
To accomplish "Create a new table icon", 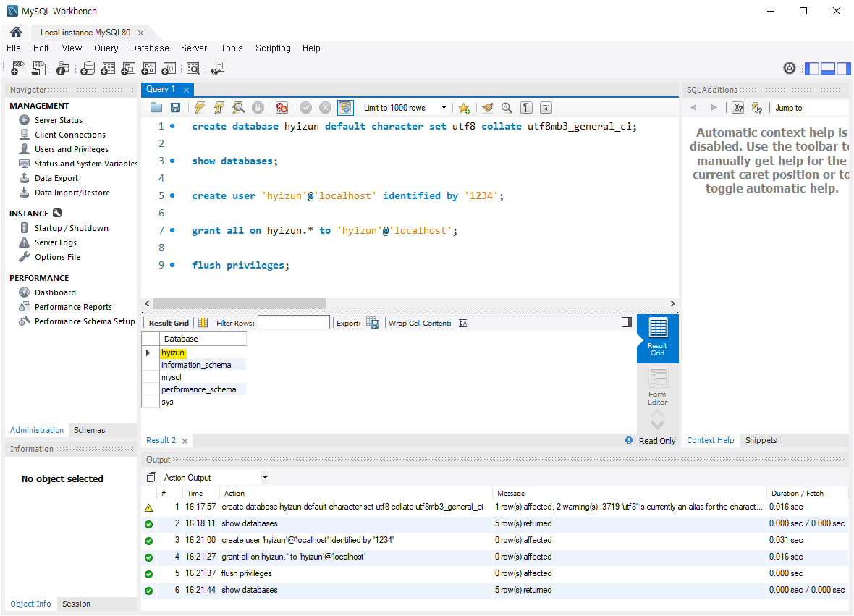I will pos(108,68).
